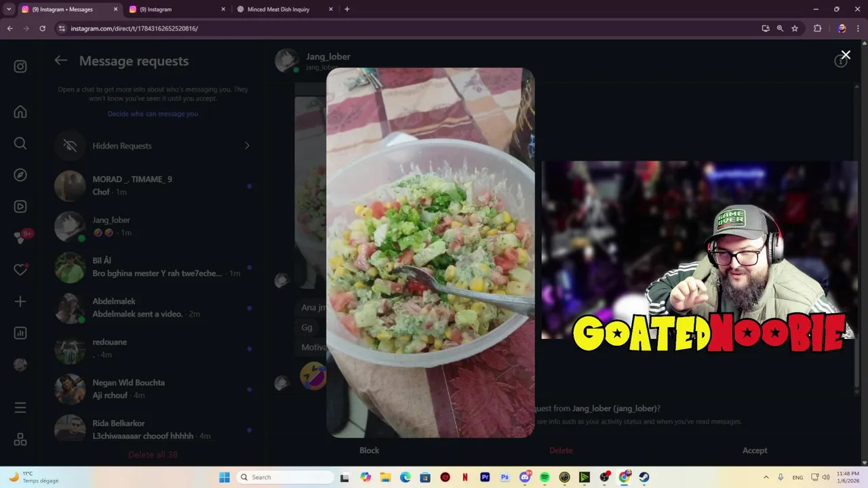Open Jang_lober request in list
This screenshot has height=488, width=868.
pos(153,226)
